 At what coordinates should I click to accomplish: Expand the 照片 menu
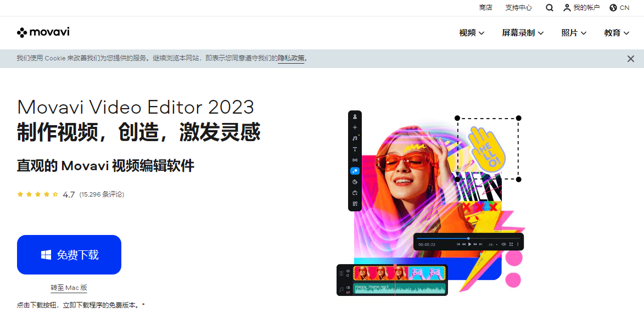[x=573, y=33]
